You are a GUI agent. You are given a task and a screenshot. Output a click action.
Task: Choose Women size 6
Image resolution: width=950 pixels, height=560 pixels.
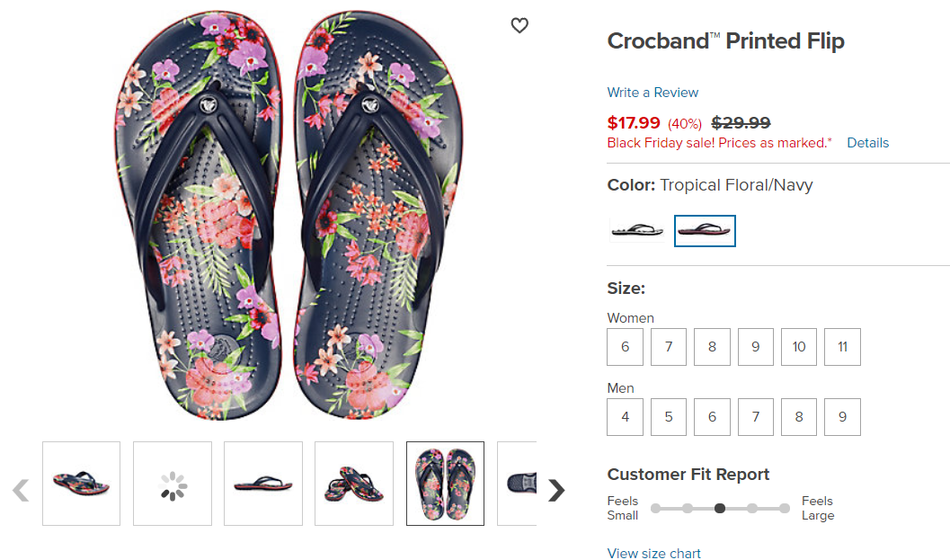(x=626, y=347)
